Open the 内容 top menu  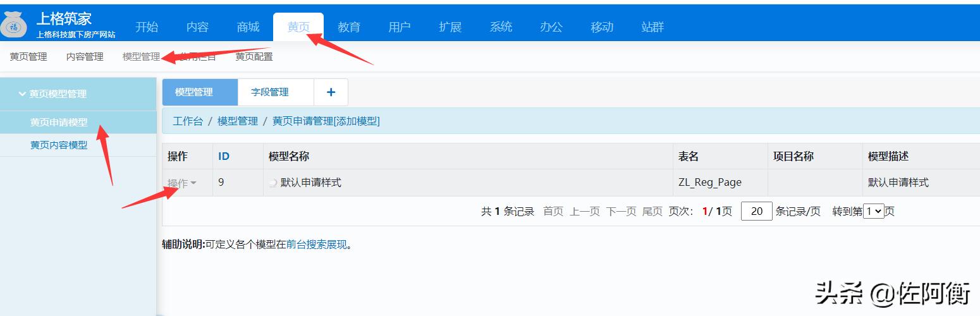point(197,27)
